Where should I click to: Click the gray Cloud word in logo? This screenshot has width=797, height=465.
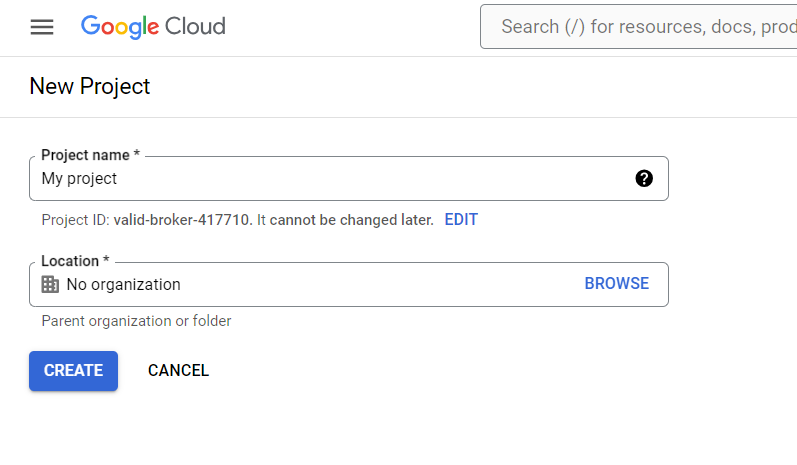[x=194, y=27]
